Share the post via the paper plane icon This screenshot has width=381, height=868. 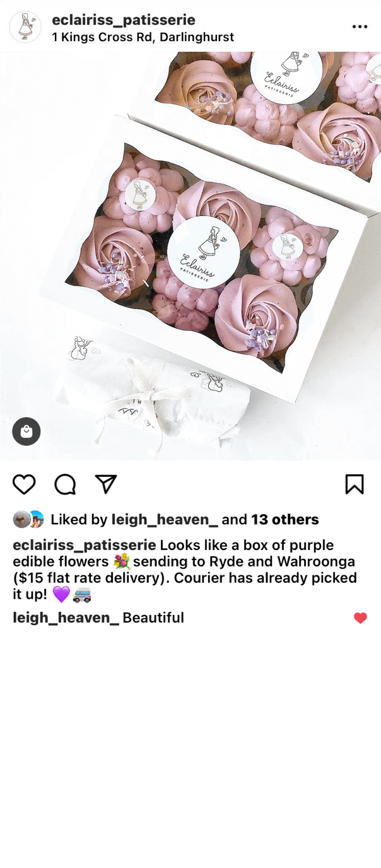click(106, 484)
